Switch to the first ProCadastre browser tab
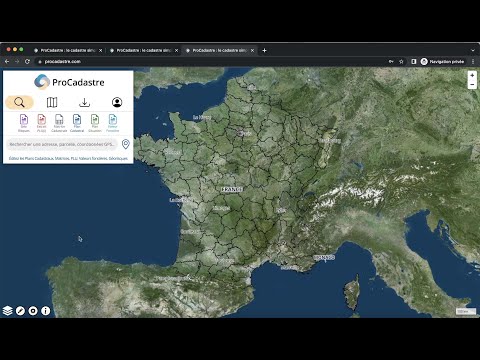Viewport: 480px width, 360px height. point(68,50)
